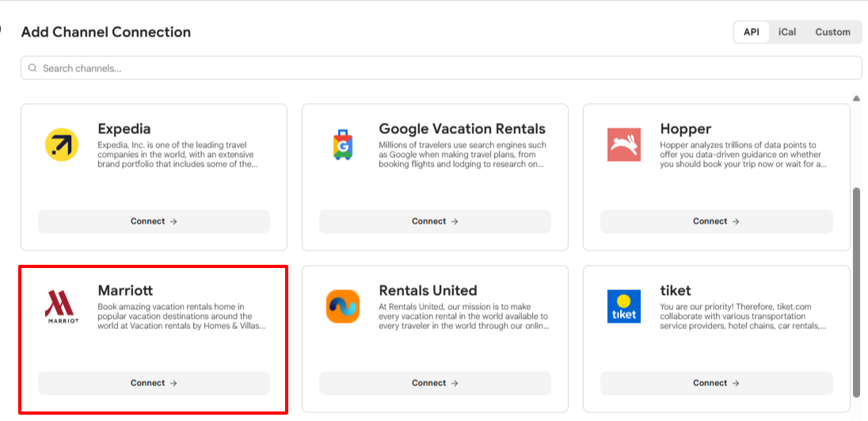The image size is (868, 421).
Task: Click the scrollbar up arrow
Action: pos(856,98)
